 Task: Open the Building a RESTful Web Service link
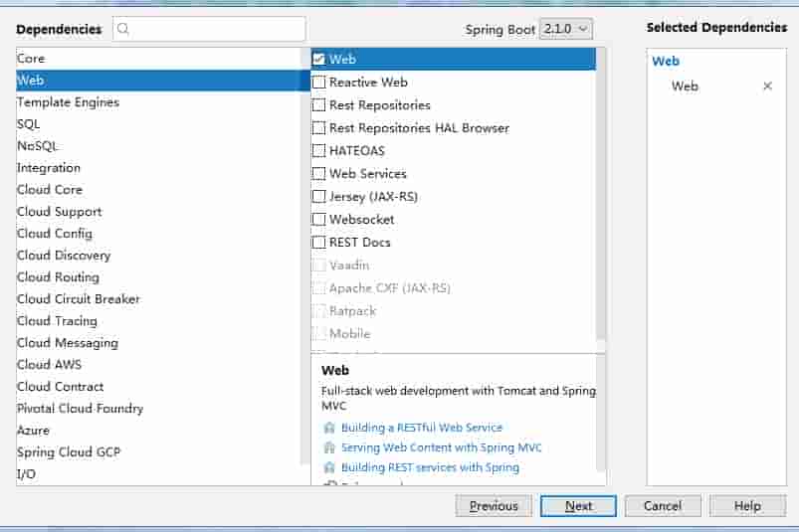pos(422,428)
